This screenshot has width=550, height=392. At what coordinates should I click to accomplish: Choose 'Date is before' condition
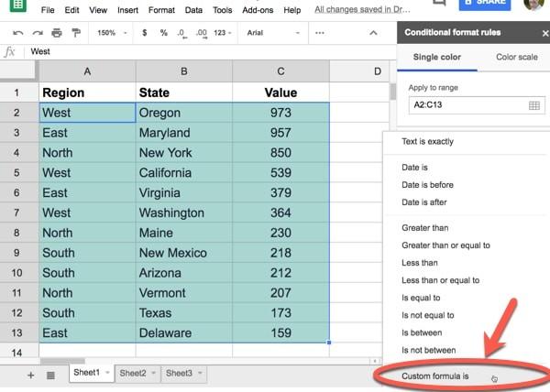coord(427,185)
